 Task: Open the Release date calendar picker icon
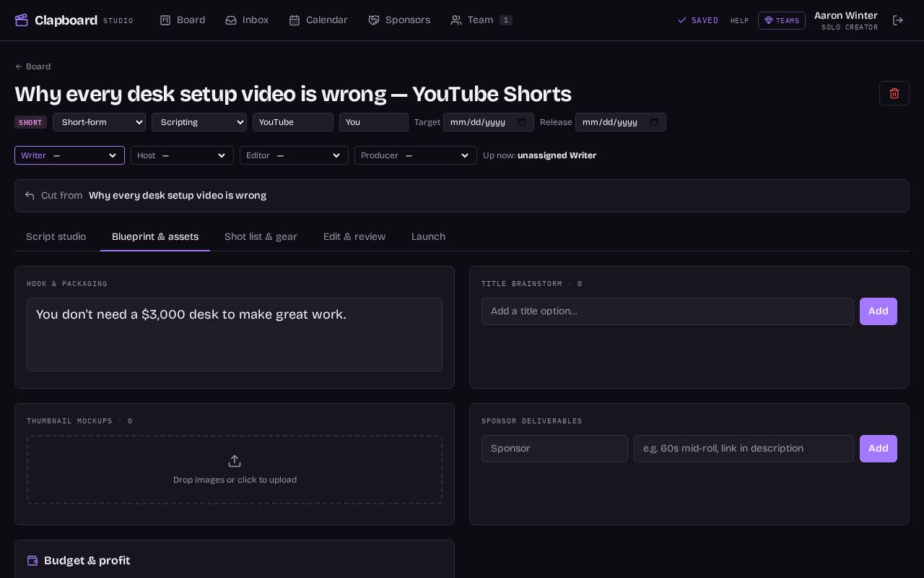pos(654,122)
